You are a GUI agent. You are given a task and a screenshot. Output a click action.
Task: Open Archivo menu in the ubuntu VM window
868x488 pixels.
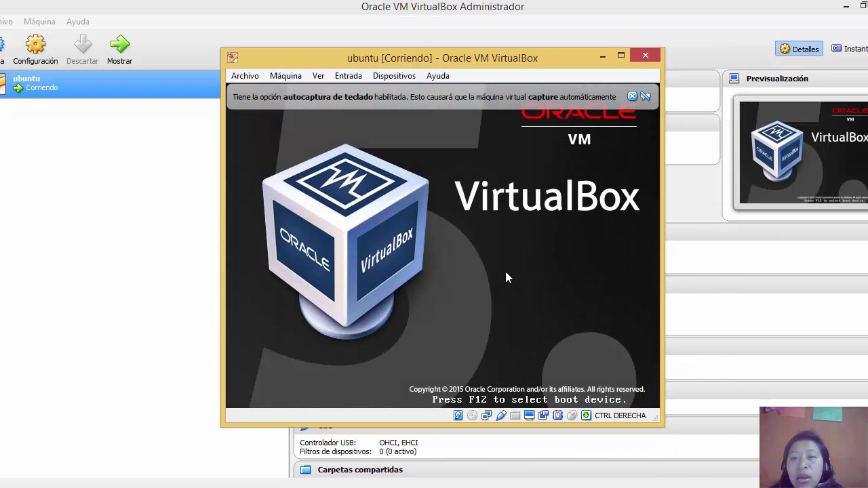click(x=245, y=76)
